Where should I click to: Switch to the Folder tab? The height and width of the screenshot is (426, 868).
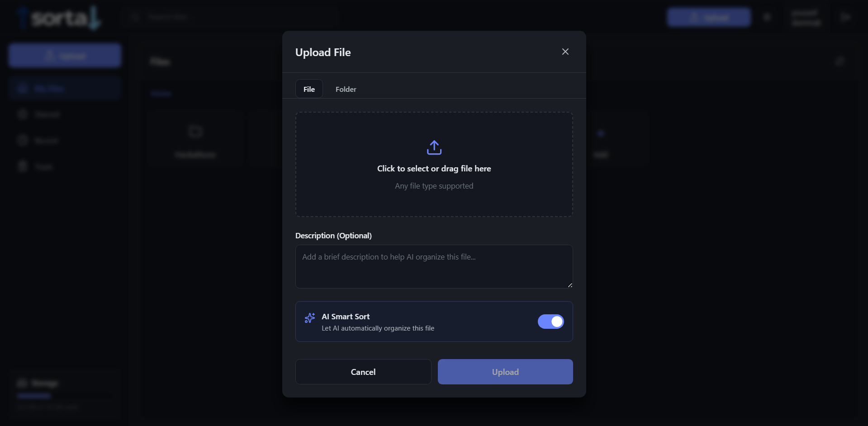(346, 89)
